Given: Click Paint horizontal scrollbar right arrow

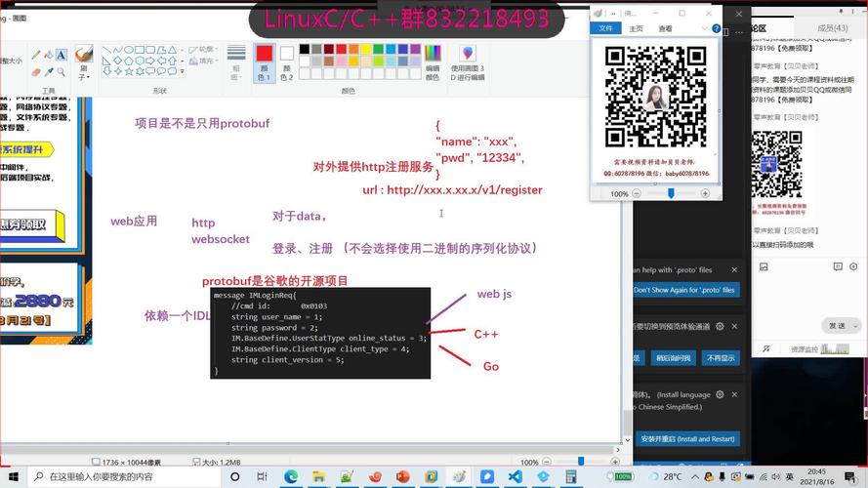Looking at the screenshot, I should point(618,450).
